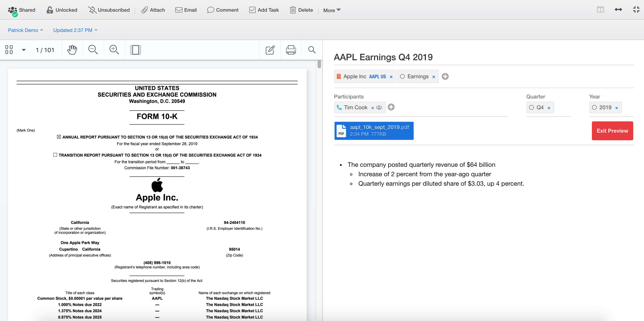Toggle the Unlocked padlock status

[62, 10]
